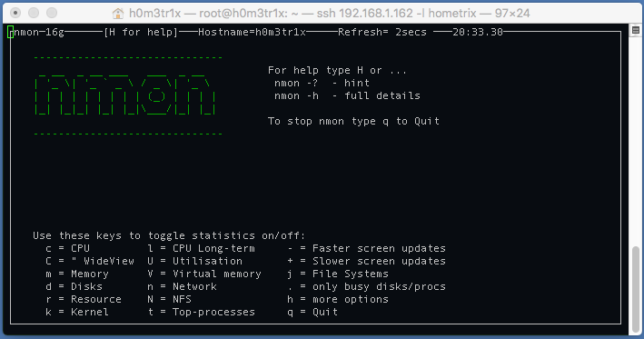This screenshot has height=339, width=644.
Task: Click the green zoom window button
Action: [52, 13]
